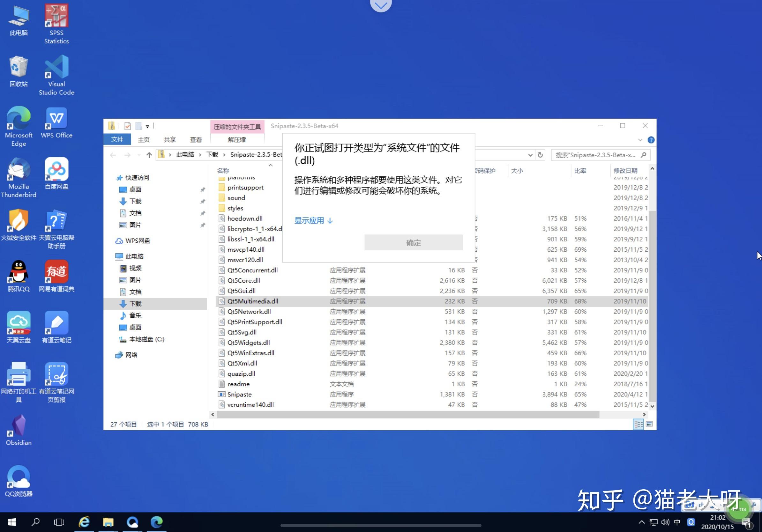762x532 pixels.
Task: Sort by 修改日期 column header
Action: (x=626, y=171)
